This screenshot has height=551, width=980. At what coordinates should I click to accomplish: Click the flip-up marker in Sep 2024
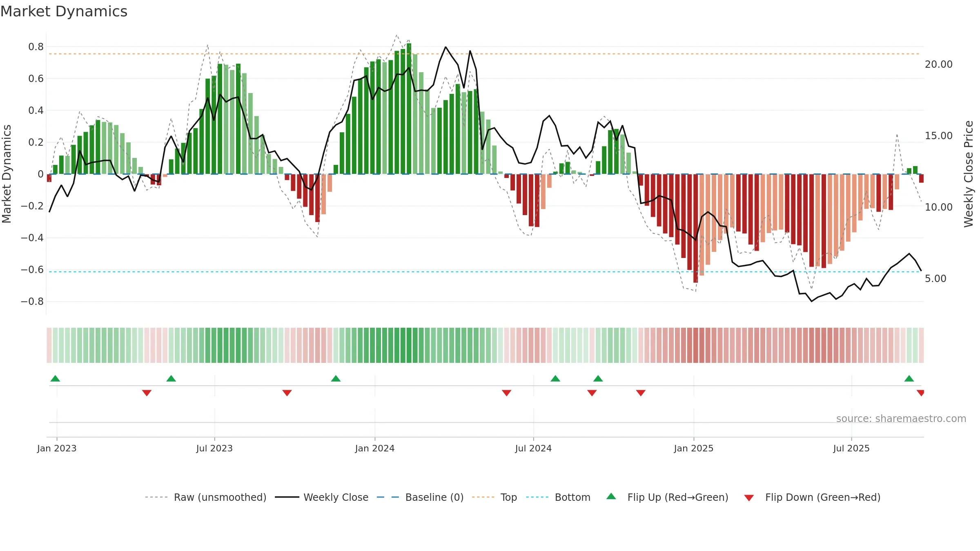click(598, 378)
